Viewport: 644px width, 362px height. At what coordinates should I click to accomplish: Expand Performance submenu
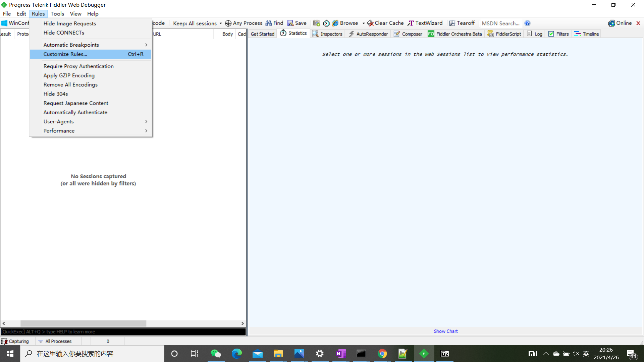pyautogui.click(x=91, y=131)
